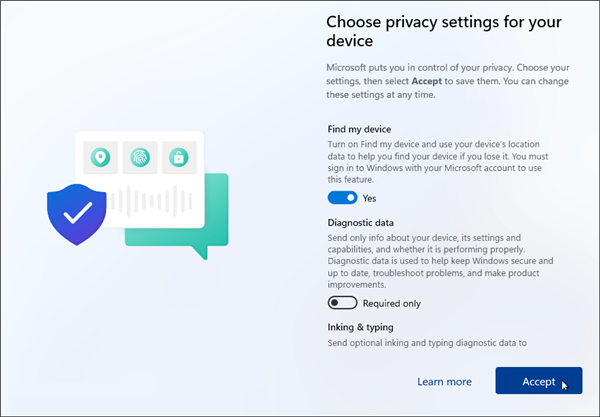Click the location pin icon in the illustration
The image size is (600, 417).
(100, 157)
